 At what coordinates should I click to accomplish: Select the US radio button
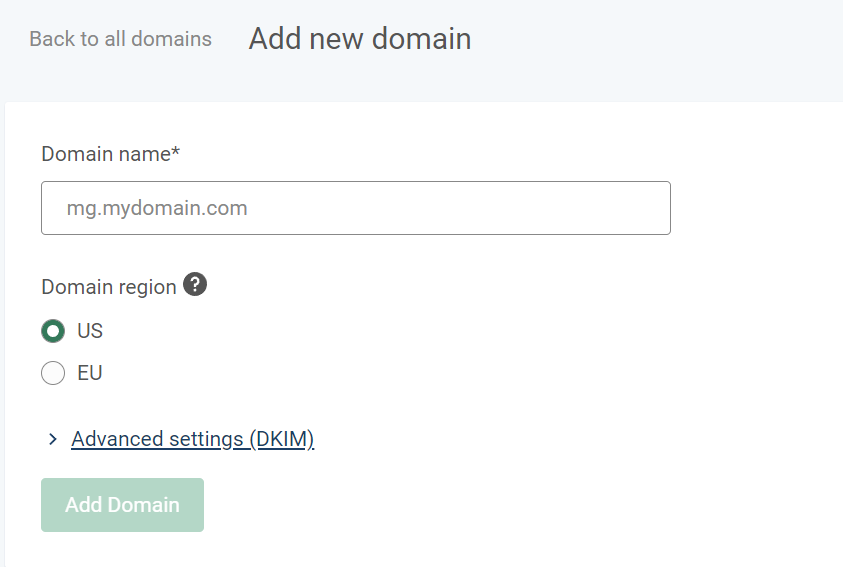coord(53,331)
